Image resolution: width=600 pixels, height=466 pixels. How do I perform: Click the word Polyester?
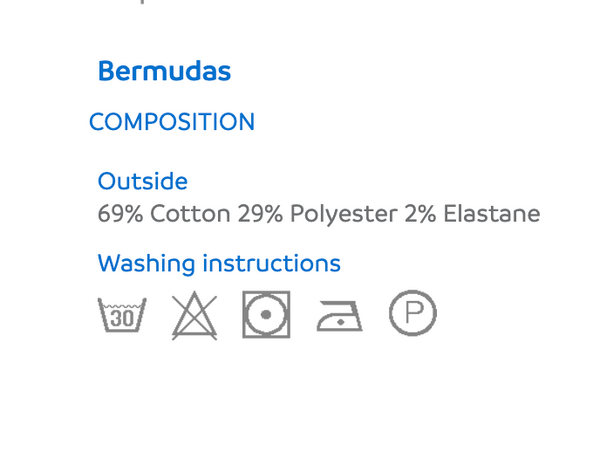(344, 214)
